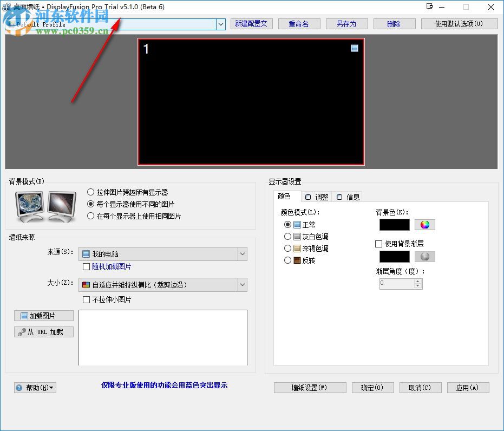Image resolution: width=504 pixels, height=431 pixels.
Task: Click the 从 URL 加载 link icon button
Action: (x=43, y=331)
